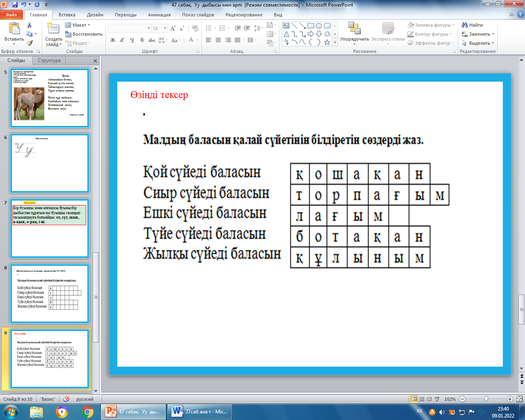Justify text in the Абзац group
Image resolution: width=525 pixels, height=420 pixels.
coord(237,40)
